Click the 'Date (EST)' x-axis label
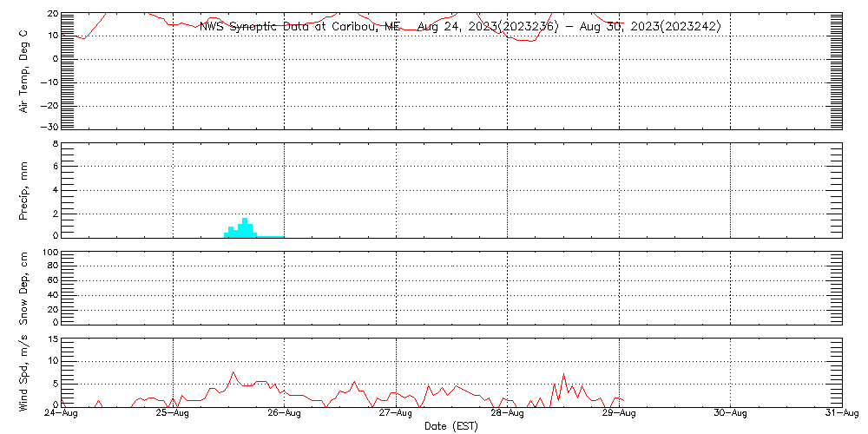 tap(451, 426)
